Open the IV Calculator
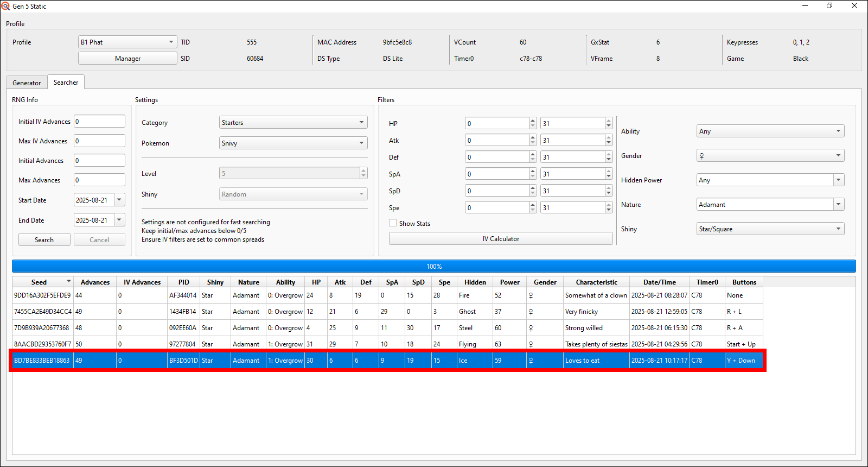 coord(501,239)
